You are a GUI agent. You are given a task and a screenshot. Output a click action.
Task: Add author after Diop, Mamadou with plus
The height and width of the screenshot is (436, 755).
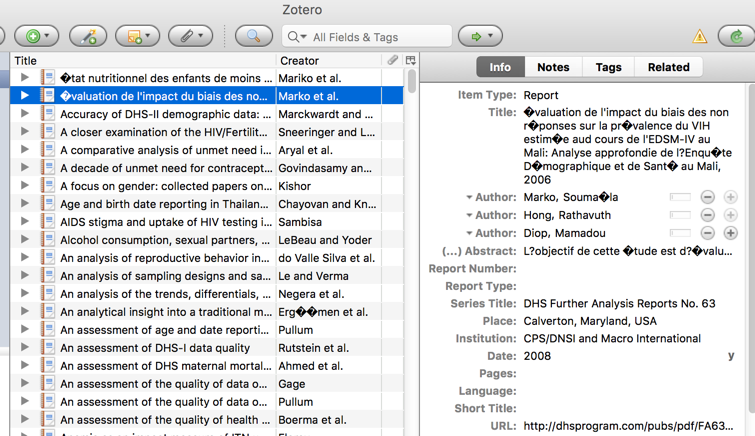click(730, 234)
